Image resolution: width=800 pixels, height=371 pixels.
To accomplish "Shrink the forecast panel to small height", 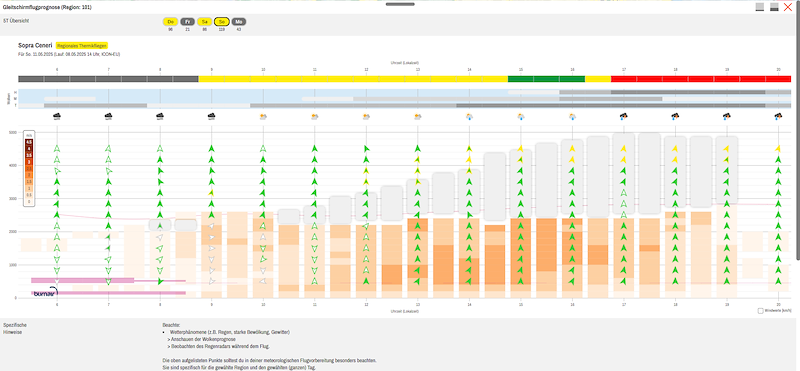I will [760, 7].
